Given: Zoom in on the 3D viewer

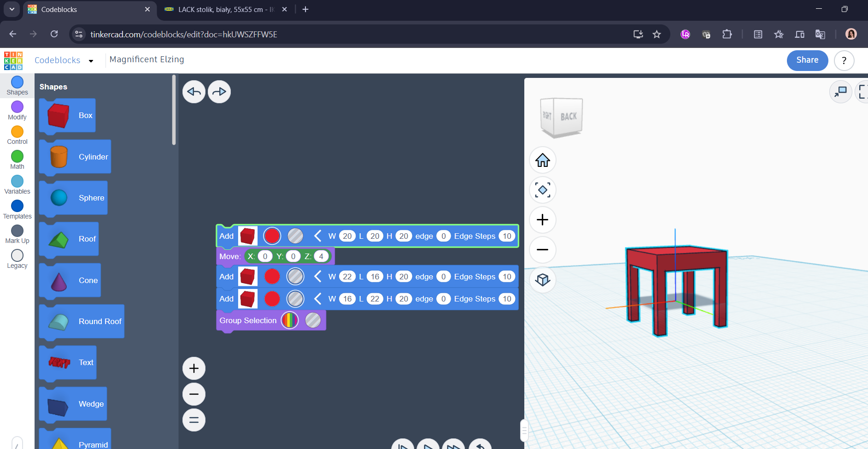Looking at the screenshot, I should [x=543, y=220].
